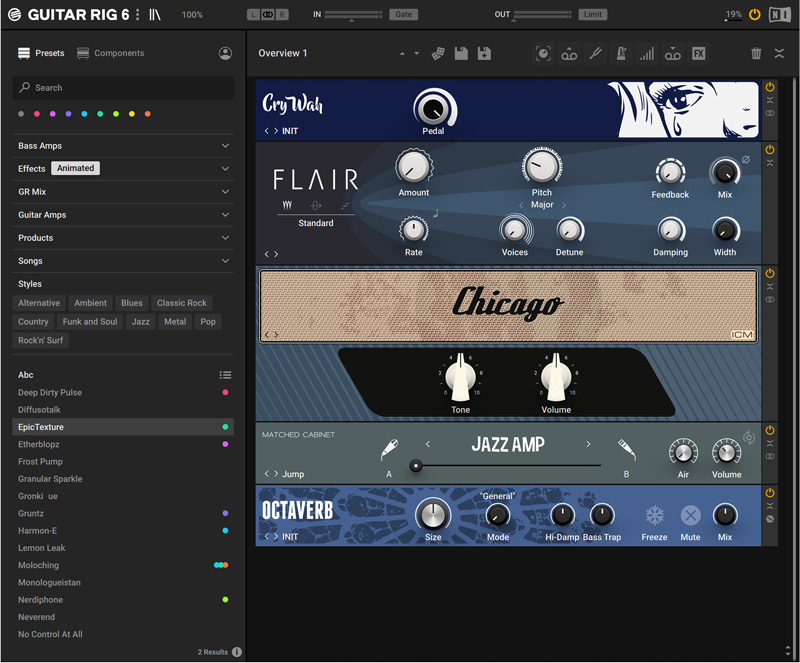Click the Save As new preset icon
The image size is (800, 663).
[484, 53]
